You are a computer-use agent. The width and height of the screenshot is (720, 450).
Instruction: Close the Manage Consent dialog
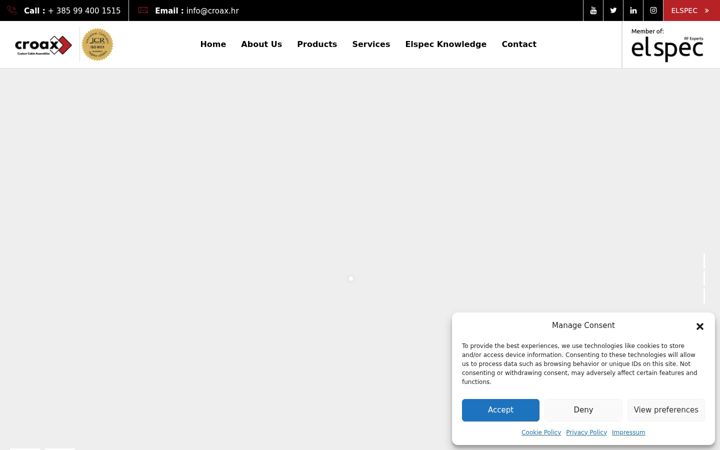click(700, 326)
